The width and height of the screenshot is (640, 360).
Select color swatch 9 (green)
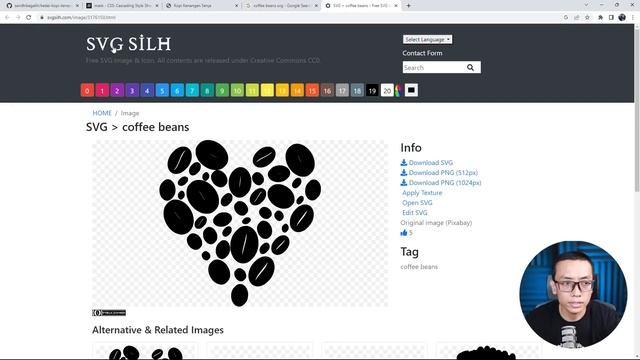tap(222, 90)
